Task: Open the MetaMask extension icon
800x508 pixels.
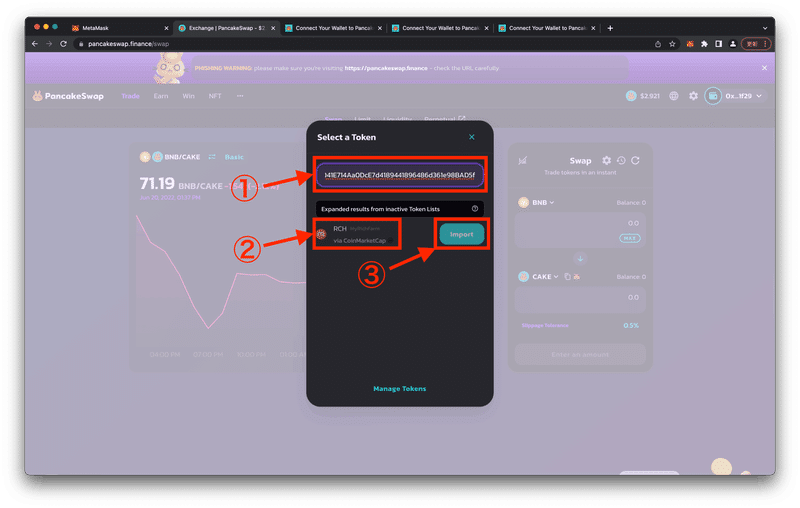Action: (690, 44)
